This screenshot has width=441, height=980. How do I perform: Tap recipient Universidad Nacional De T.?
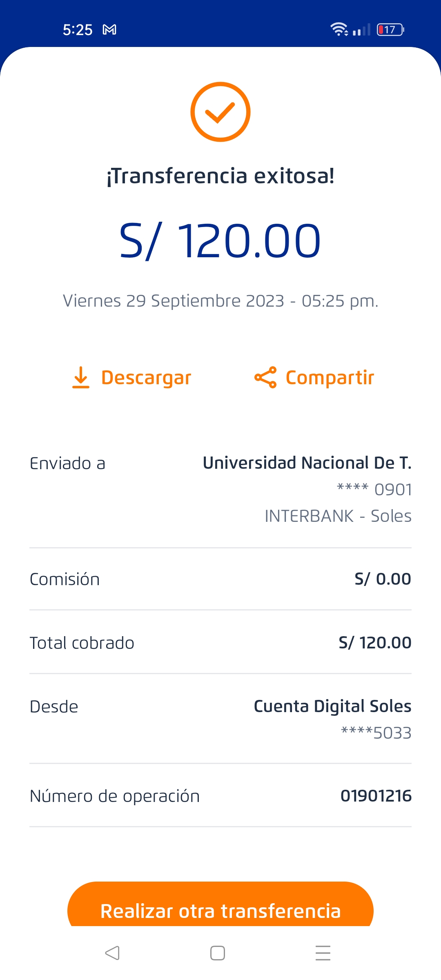coord(307,463)
